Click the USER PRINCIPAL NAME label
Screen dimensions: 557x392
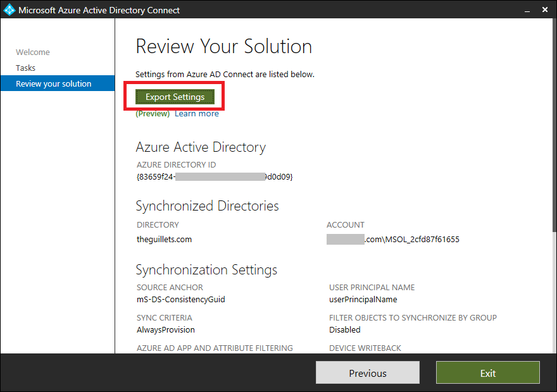tap(372, 287)
